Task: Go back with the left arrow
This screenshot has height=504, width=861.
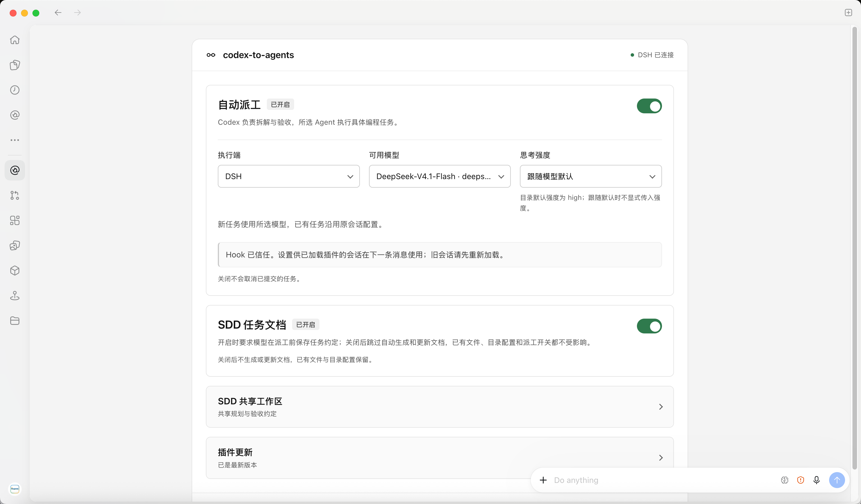Action: (58, 13)
